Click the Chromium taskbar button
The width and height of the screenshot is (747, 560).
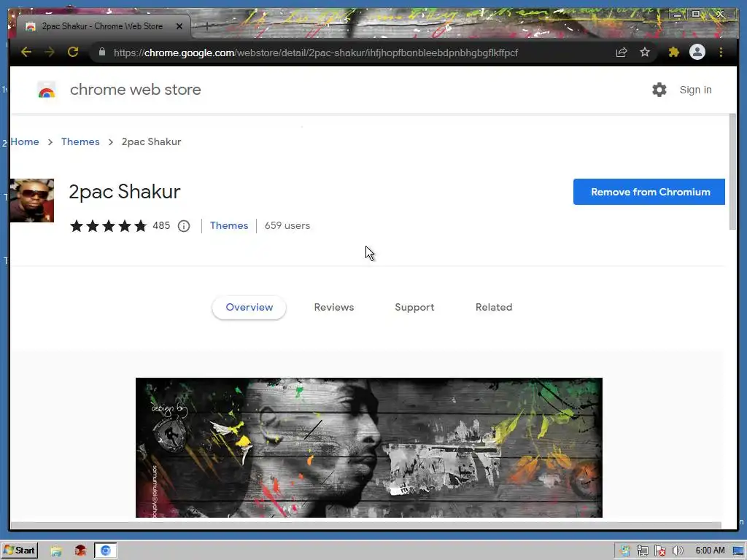pyautogui.click(x=105, y=551)
